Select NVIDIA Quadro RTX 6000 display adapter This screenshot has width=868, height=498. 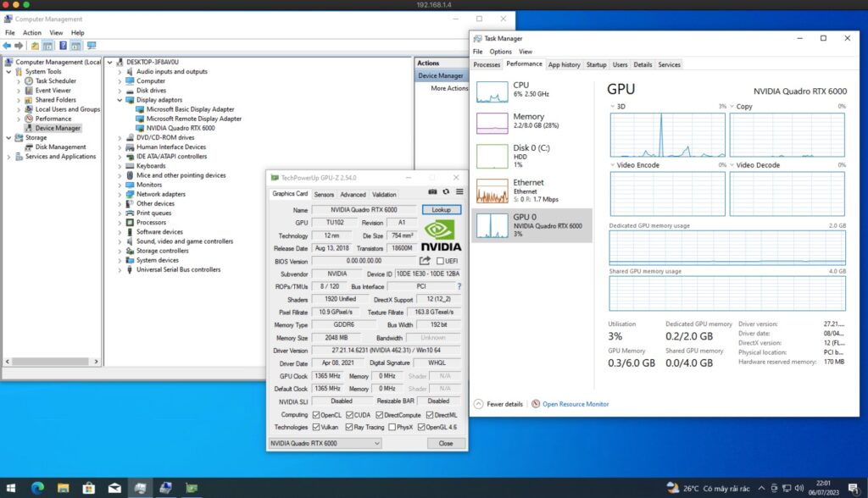point(181,128)
